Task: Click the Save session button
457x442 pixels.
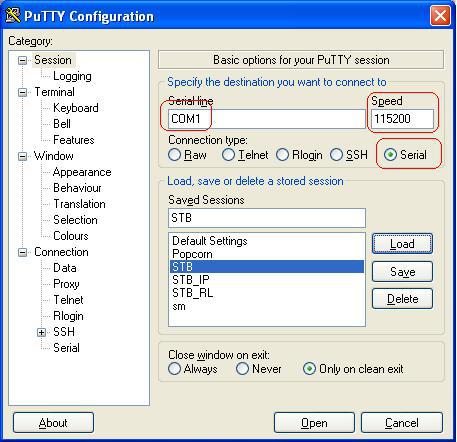Action: pyautogui.click(x=402, y=272)
